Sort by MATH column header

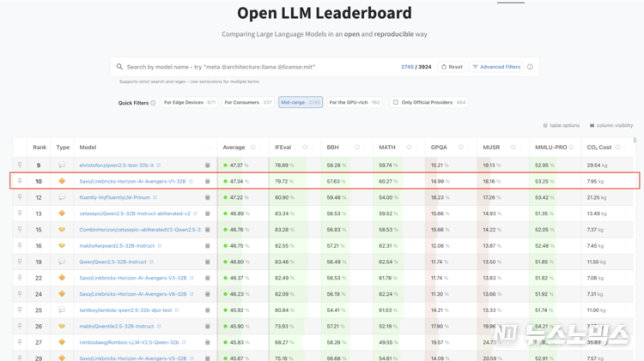click(387, 147)
